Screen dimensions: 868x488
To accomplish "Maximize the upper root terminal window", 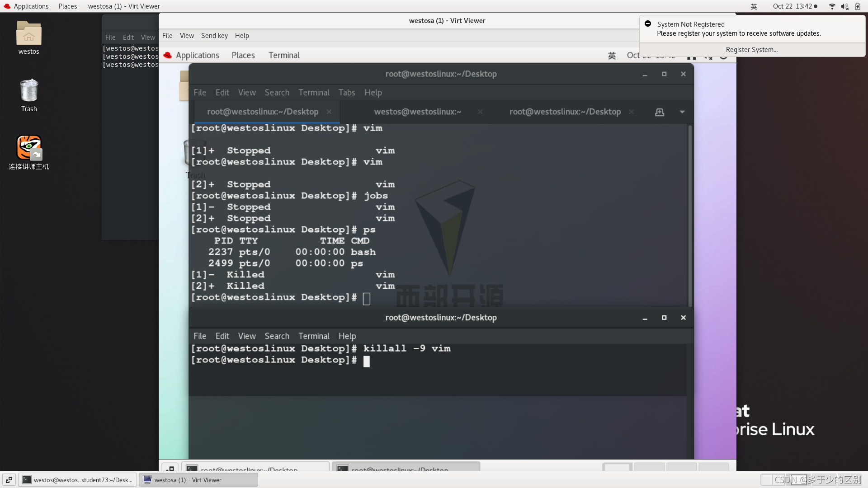I will (664, 74).
